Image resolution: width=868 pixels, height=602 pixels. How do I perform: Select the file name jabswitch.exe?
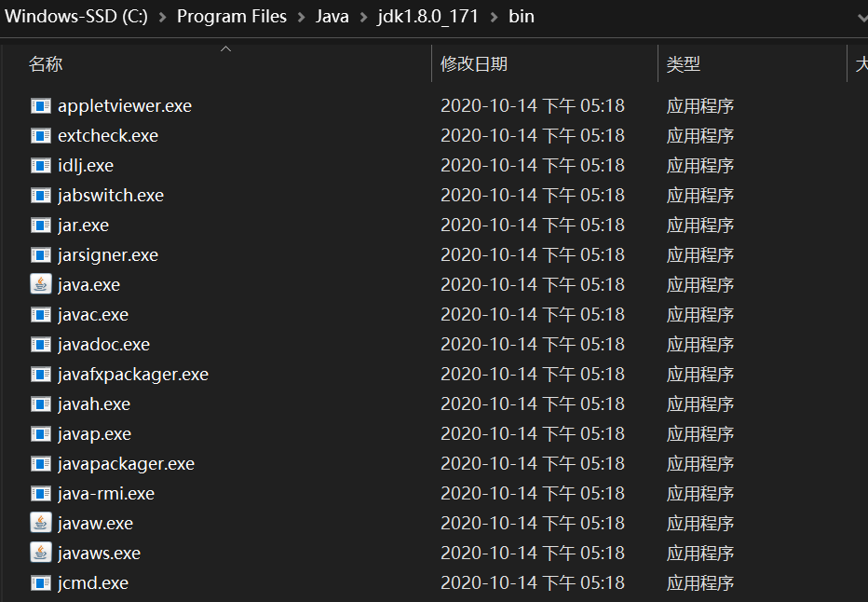(x=111, y=195)
